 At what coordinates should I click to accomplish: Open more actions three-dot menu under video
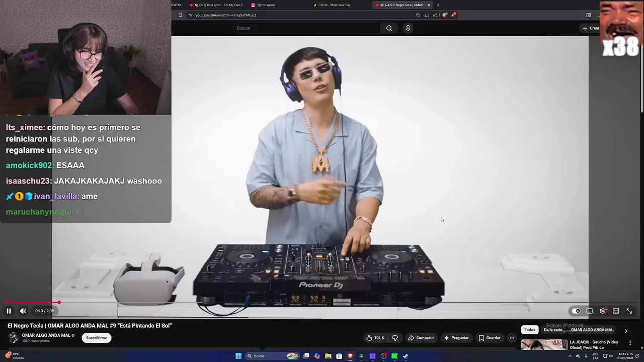pos(512,338)
